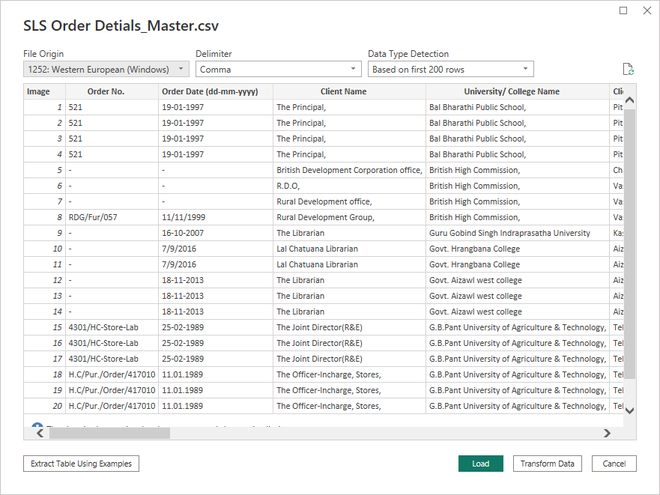
Task: Open the Data Type Detection dropdown
Action: click(451, 69)
